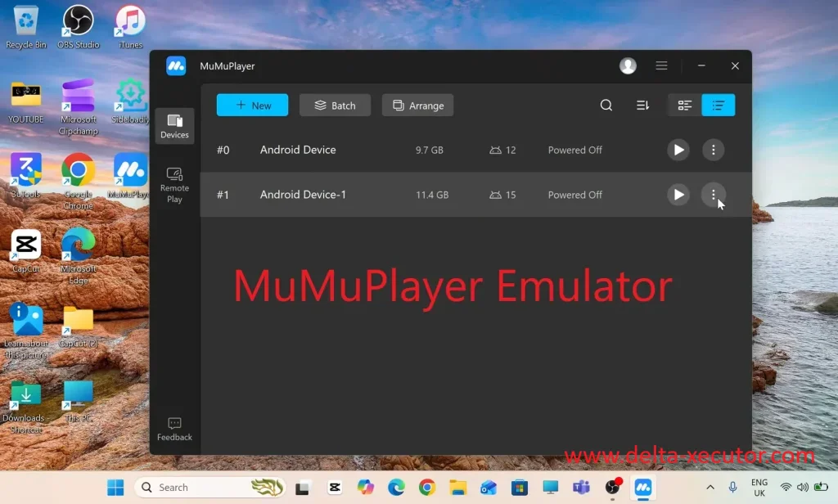Select OBS Studio desktop icon
The width and height of the screenshot is (838, 504).
tap(78, 27)
